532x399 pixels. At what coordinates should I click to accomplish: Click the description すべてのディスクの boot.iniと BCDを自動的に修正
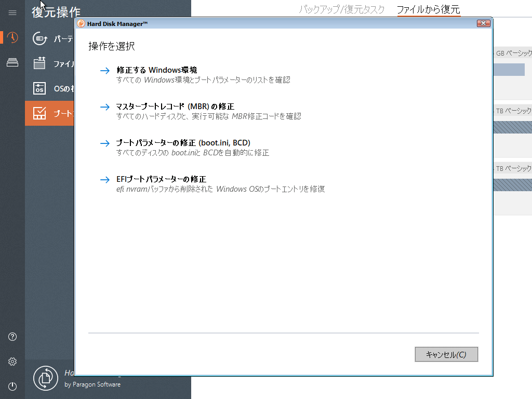pyautogui.click(x=193, y=153)
